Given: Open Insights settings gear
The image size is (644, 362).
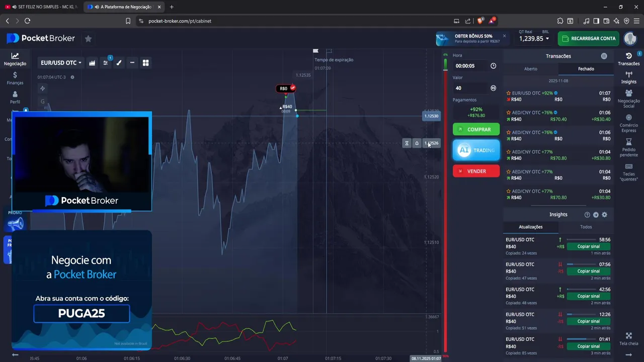Looking at the screenshot, I should tap(605, 215).
